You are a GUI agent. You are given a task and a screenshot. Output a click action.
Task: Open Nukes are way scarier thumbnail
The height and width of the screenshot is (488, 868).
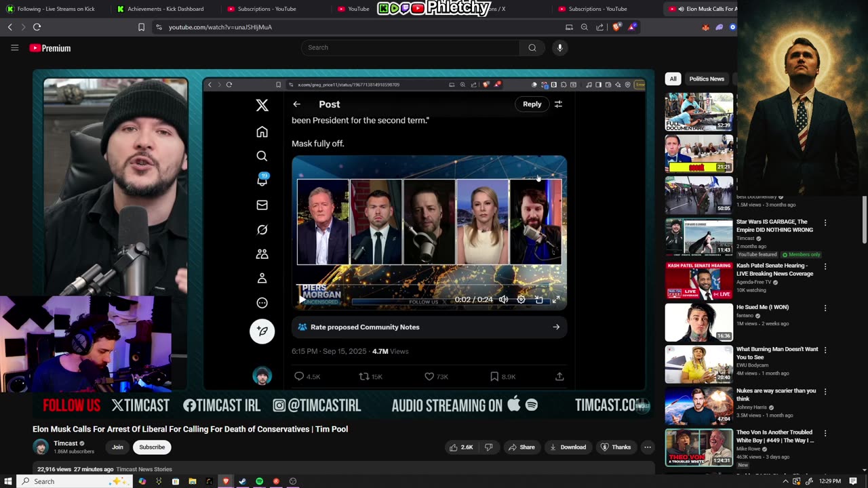(698, 406)
